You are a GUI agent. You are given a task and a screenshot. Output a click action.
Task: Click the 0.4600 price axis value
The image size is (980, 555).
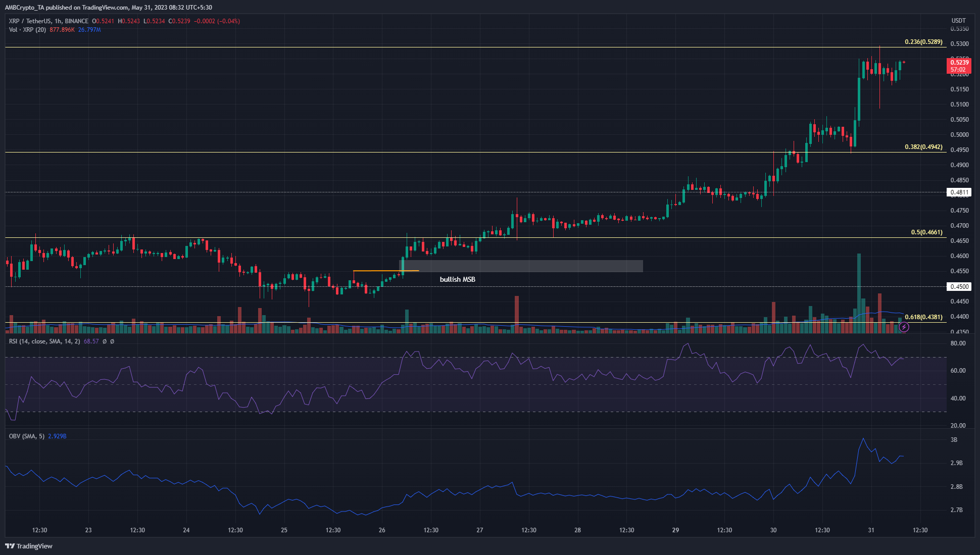coord(959,256)
